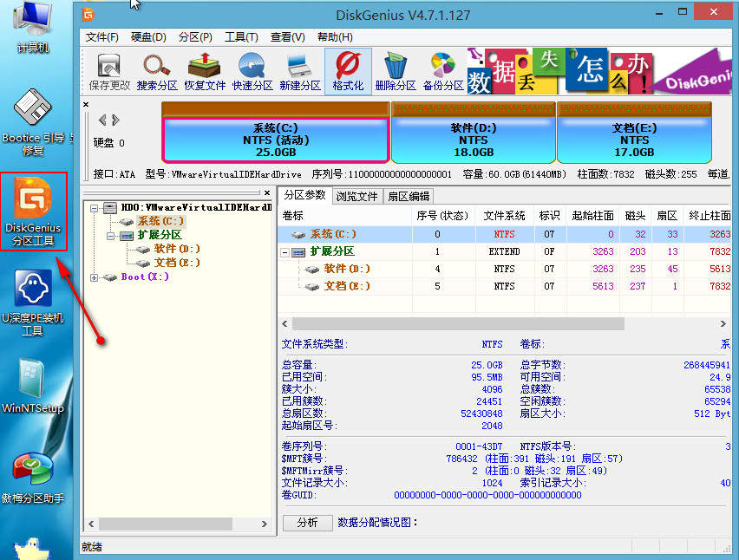Collapse the HD0 disk tree node
Image resolution: width=739 pixels, height=560 pixels.
point(95,208)
